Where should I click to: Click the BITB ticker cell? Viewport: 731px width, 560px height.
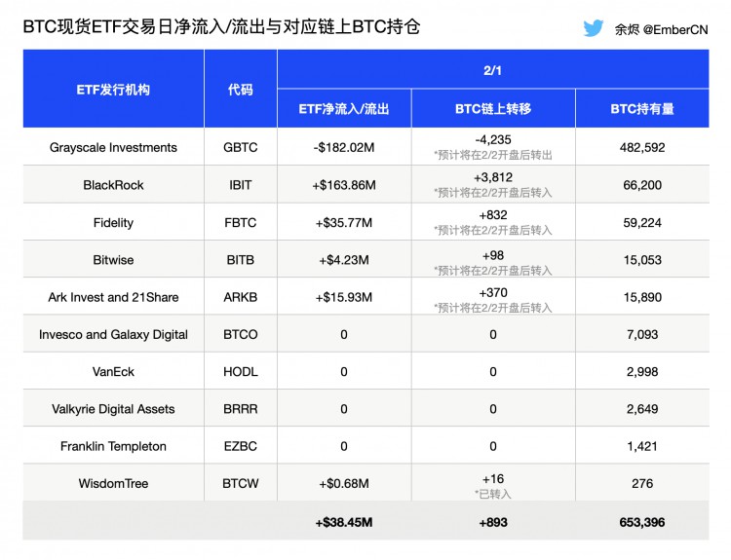pyautogui.click(x=241, y=260)
